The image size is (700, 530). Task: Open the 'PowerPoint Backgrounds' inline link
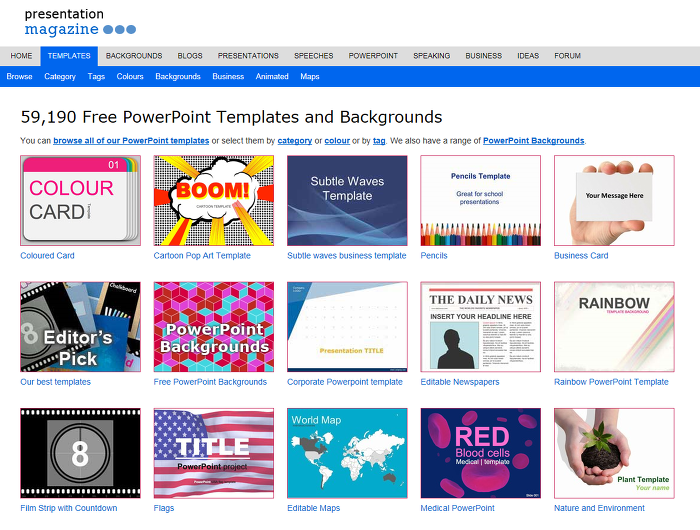[533, 141]
